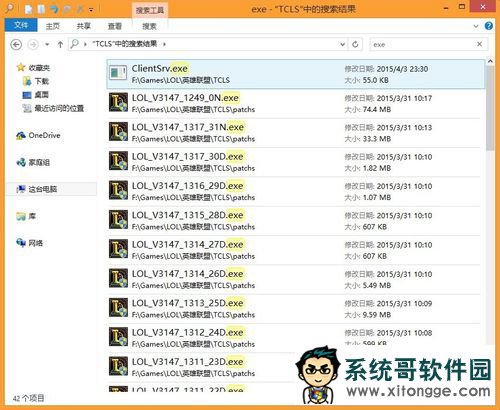Image resolution: width=500 pixels, height=410 pixels.
Task: Click the 42 items (42 个项目) status text
Action: [x=28, y=398]
